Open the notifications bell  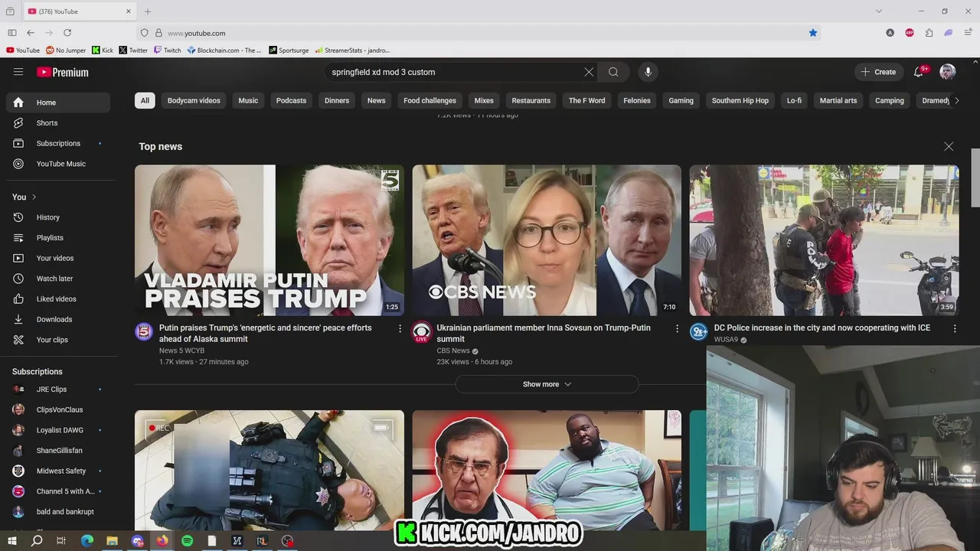[918, 72]
